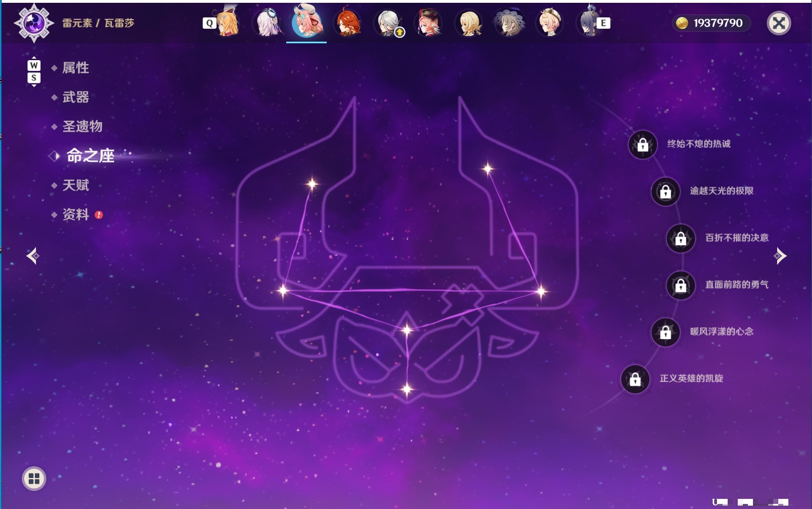The height and width of the screenshot is (509, 812).
Task: Open the locked constellation 正义英雄的凯旋
Action: point(635,379)
